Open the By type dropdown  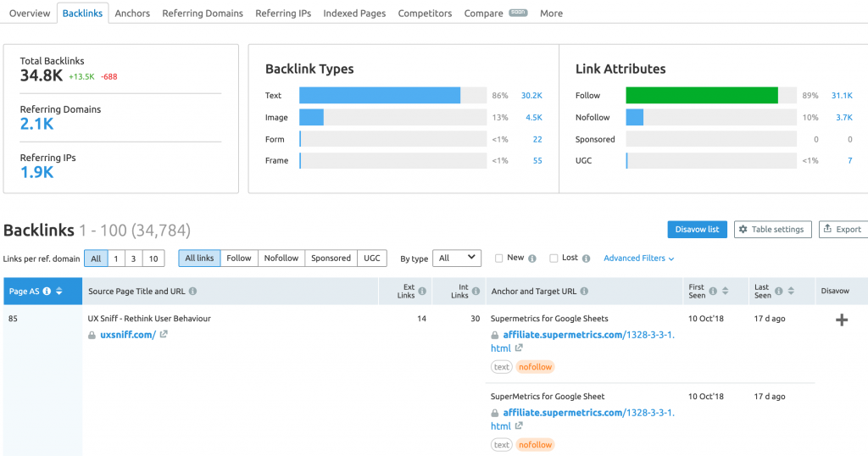tap(457, 258)
